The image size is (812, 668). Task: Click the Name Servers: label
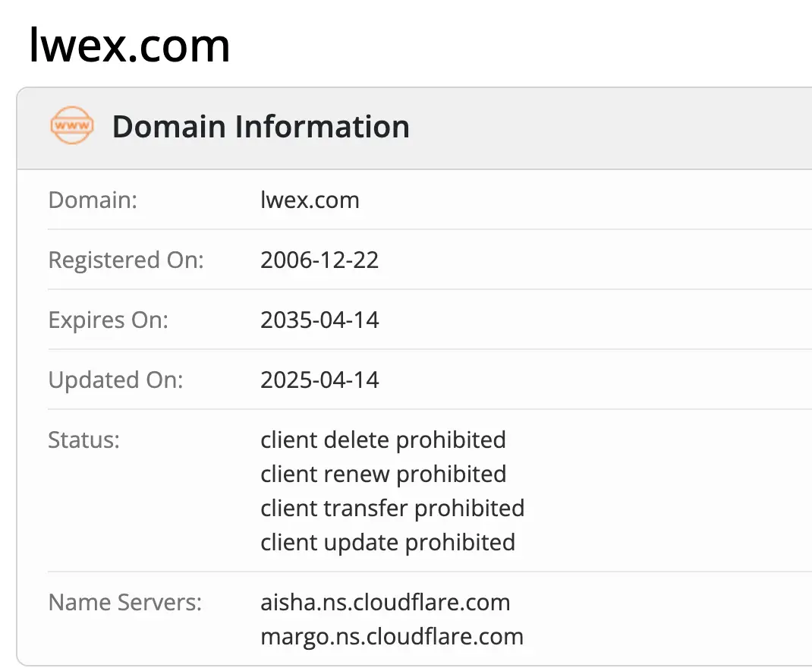(124, 603)
